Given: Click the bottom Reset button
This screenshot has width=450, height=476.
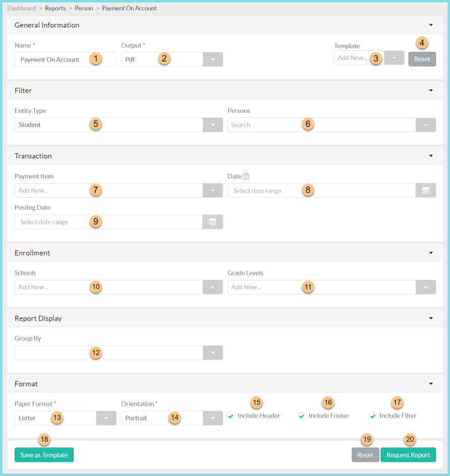Looking at the screenshot, I should 365,454.
